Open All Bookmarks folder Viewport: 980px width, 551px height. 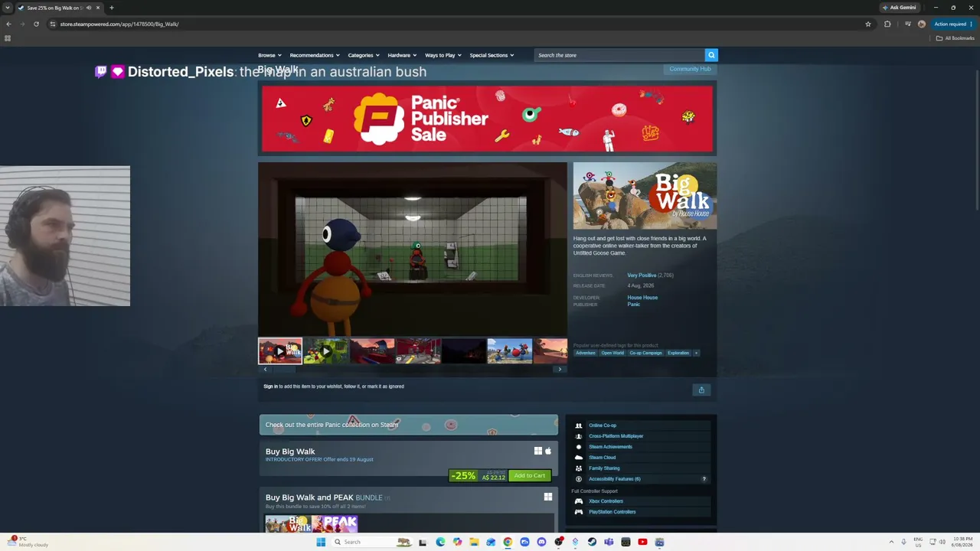[x=955, y=38]
